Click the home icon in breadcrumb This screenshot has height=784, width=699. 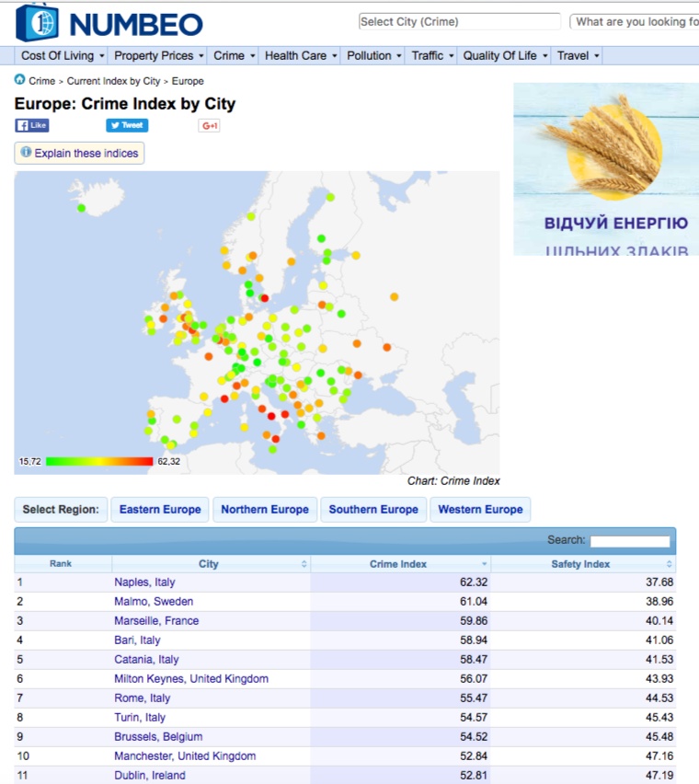[x=20, y=79]
